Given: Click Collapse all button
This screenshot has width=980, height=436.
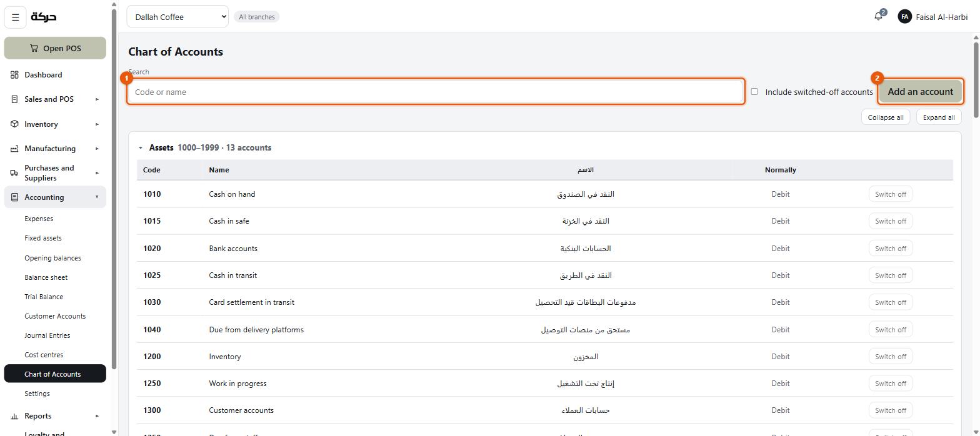Looking at the screenshot, I should [885, 117].
